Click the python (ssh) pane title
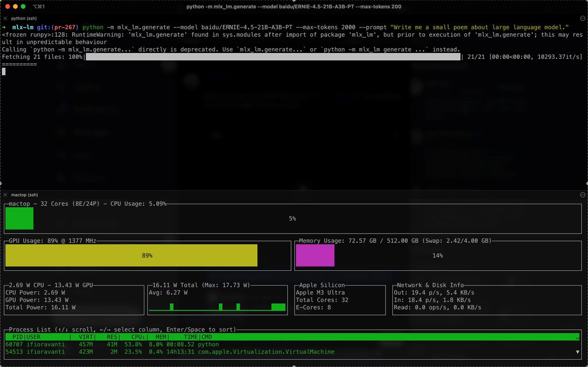 click(24, 18)
